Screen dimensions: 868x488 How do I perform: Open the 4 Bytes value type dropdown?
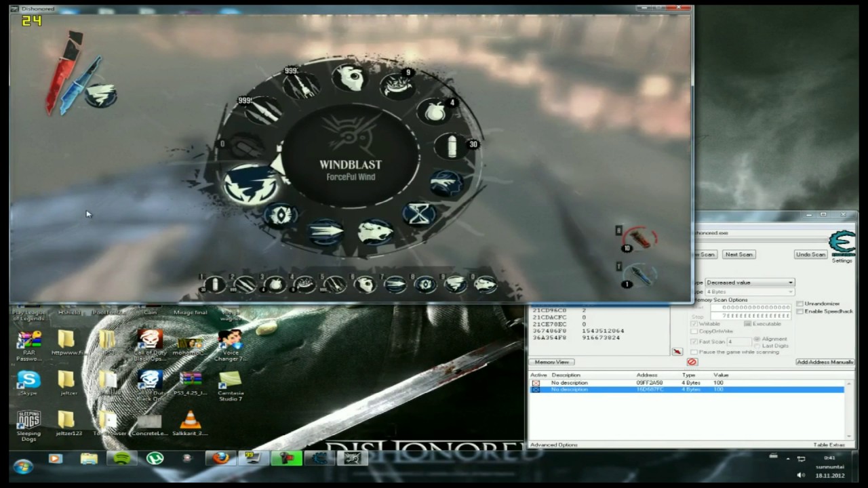(749, 291)
